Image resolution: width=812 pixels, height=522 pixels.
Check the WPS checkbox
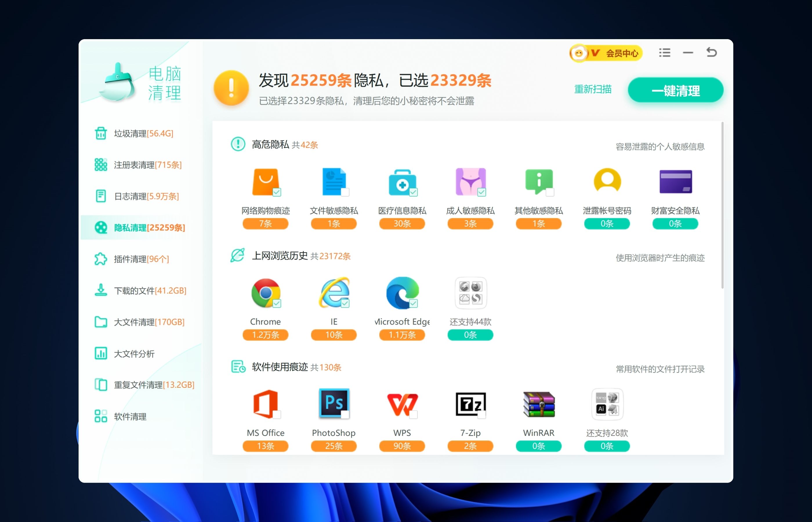(x=414, y=414)
